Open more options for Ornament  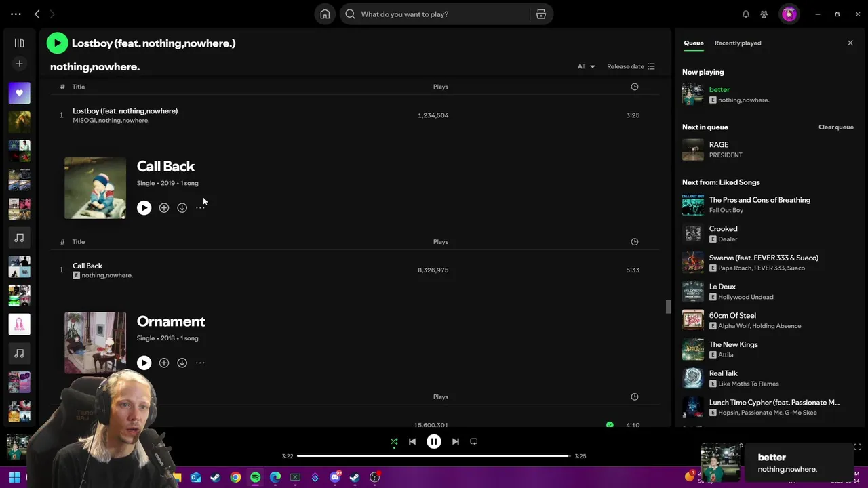pos(200,363)
